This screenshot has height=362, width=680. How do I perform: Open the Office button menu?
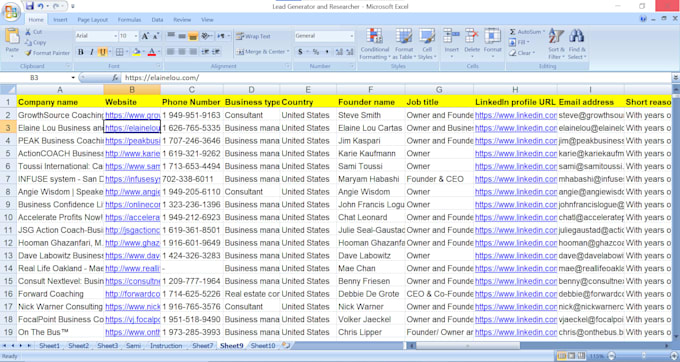(x=11, y=12)
